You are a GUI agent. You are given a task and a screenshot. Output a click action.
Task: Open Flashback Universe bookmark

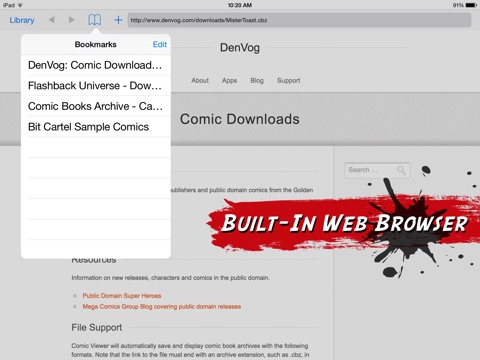pos(96,86)
